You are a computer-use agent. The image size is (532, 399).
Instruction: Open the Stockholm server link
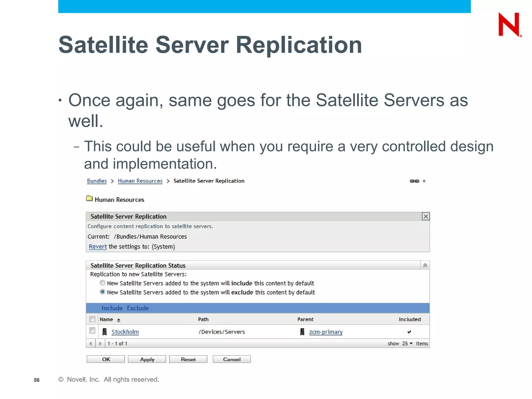click(x=125, y=332)
